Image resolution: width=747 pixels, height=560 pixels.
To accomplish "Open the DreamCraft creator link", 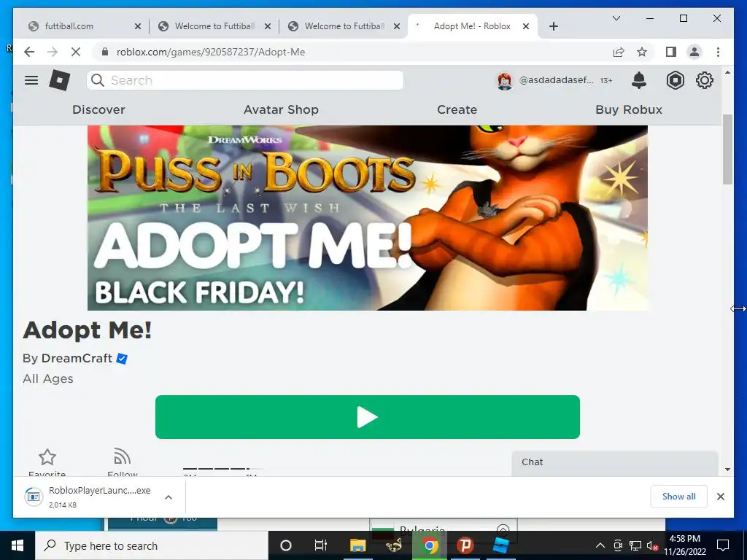I will point(77,359).
